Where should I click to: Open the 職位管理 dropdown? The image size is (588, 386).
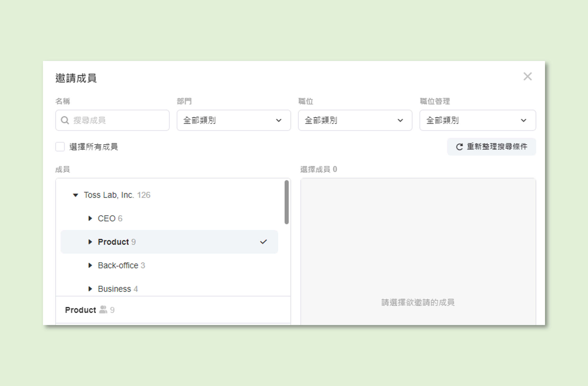click(x=478, y=120)
